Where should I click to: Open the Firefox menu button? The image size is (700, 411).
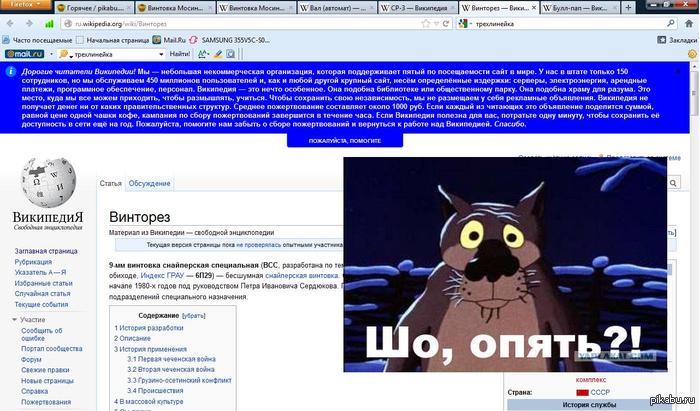pos(26,4)
